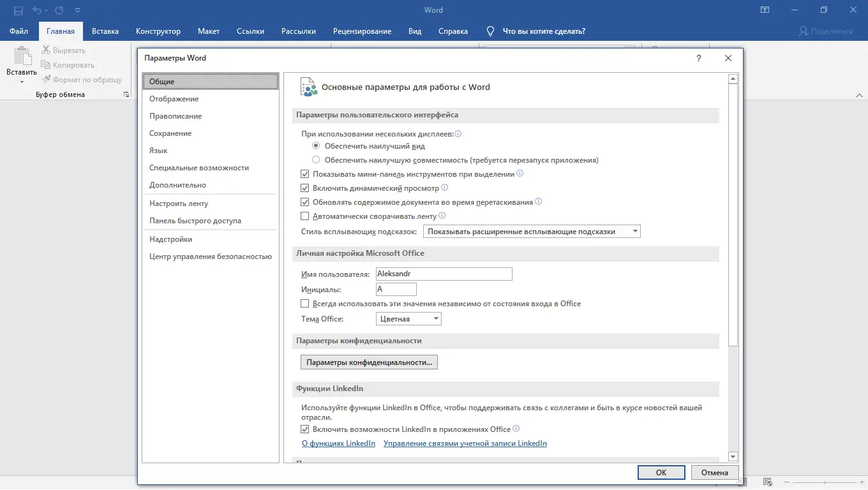Screen dimensions: 868x490
Task: Select Обеспечить наилучшую совместимость radio button
Action: coord(316,160)
